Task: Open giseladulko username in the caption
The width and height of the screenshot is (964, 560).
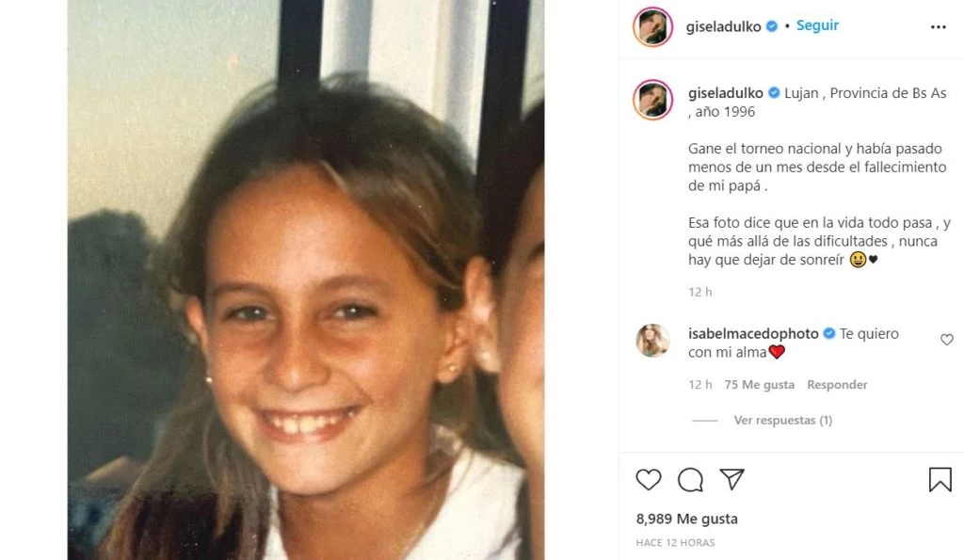Action: coord(726,93)
